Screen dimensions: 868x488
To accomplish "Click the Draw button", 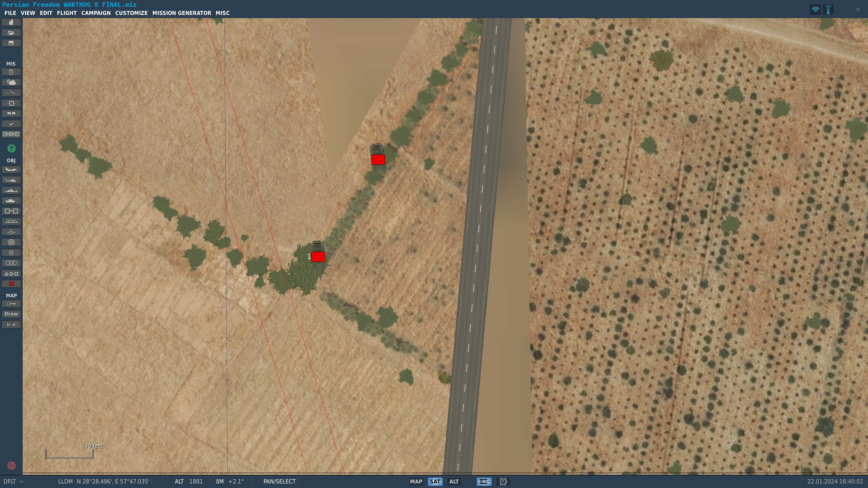I will (11, 314).
